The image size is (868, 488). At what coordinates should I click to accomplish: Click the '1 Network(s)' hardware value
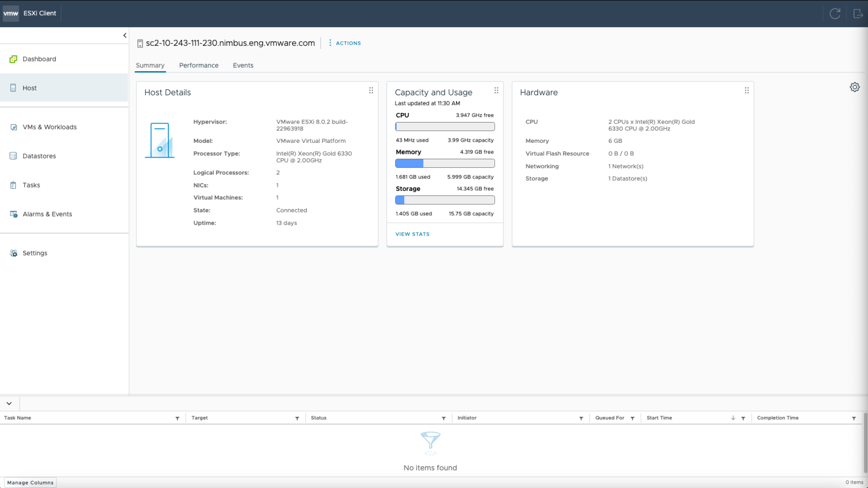point(626,166)
